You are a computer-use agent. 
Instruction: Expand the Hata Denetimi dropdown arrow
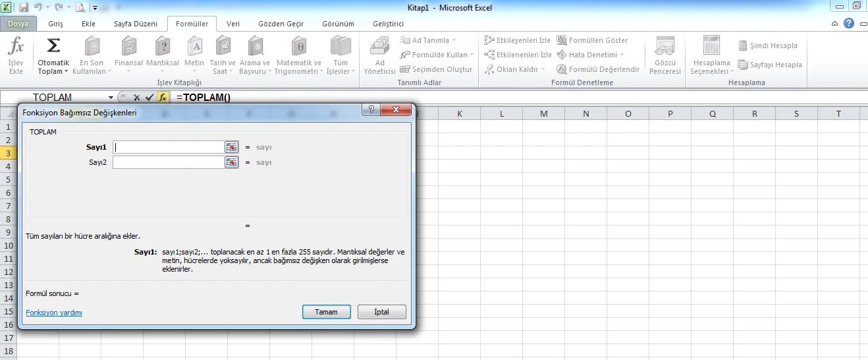click(622, 55)
